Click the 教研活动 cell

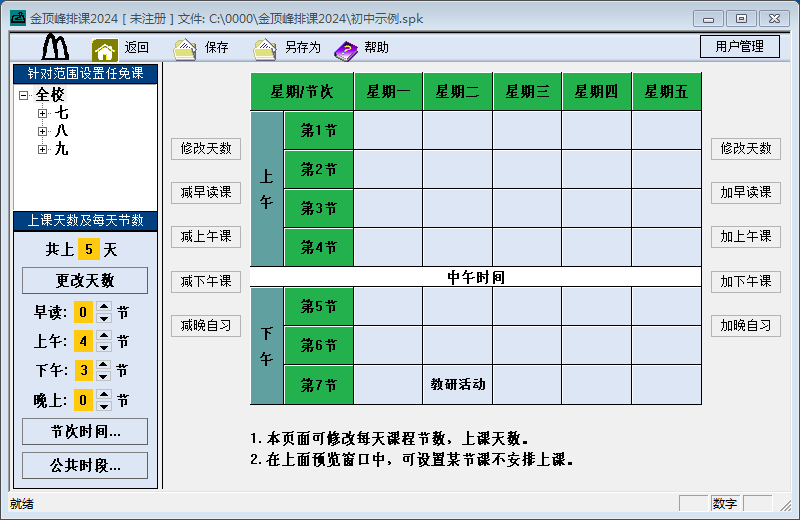458,385
